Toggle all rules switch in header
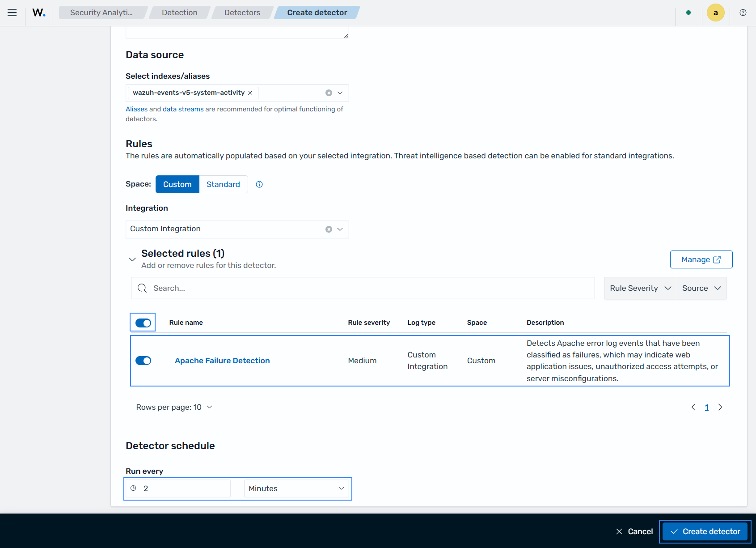756x548 pixels. (143, 323)
